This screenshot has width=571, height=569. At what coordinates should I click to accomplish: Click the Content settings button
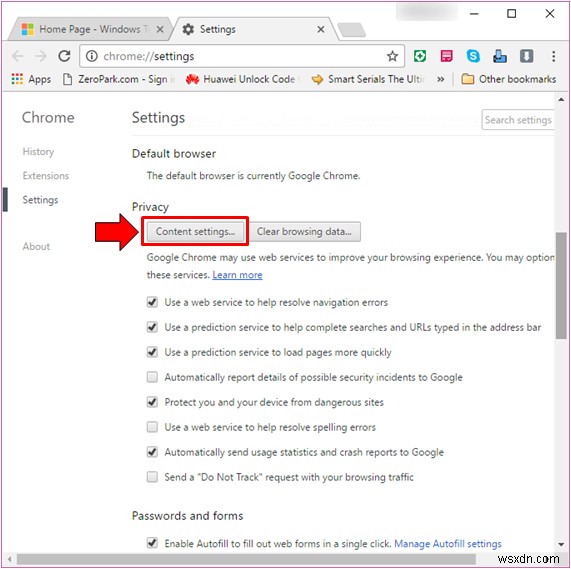[195, 232]
